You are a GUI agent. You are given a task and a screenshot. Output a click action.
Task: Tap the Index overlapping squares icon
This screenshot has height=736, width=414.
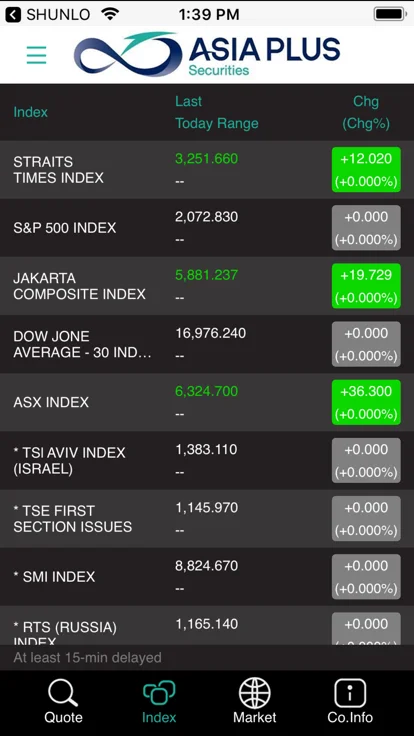click(159, 694)
